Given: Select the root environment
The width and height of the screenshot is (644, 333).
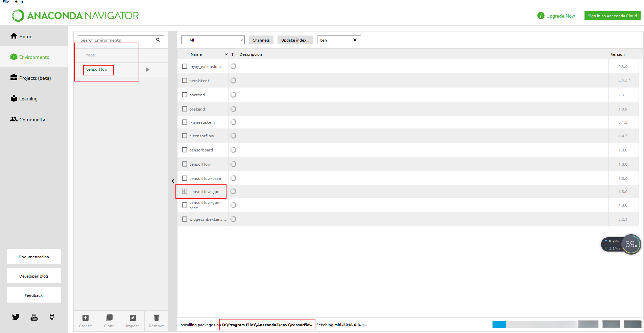Looking at the screenshot, I should click(121, 55).
